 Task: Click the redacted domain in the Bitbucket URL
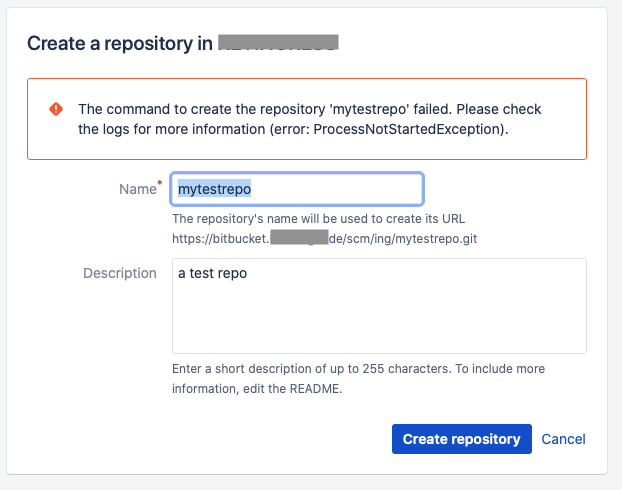click(299, 237)
